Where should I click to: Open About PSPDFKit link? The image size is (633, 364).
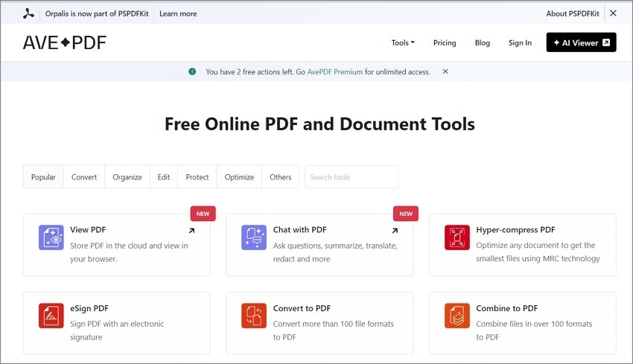point(573,13)
